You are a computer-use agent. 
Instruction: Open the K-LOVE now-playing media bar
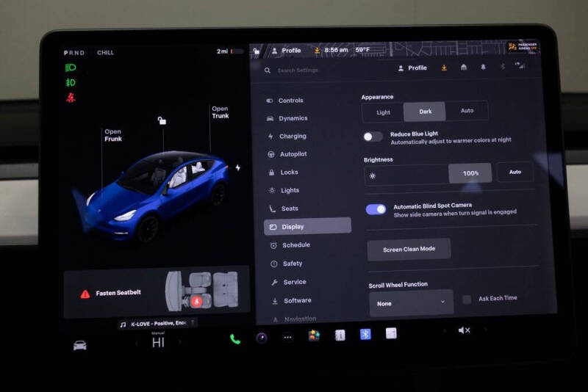coord(157,324)
